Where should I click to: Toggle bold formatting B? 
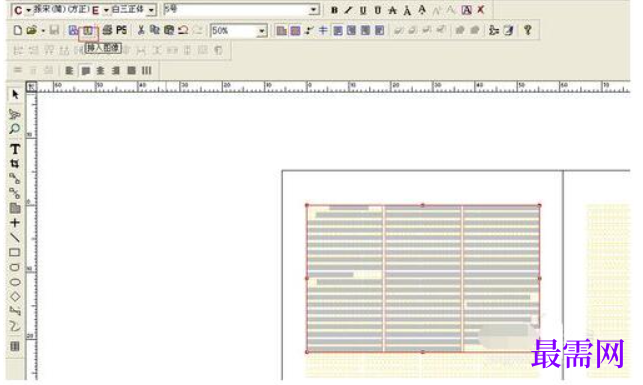click(x=334, y=10)
